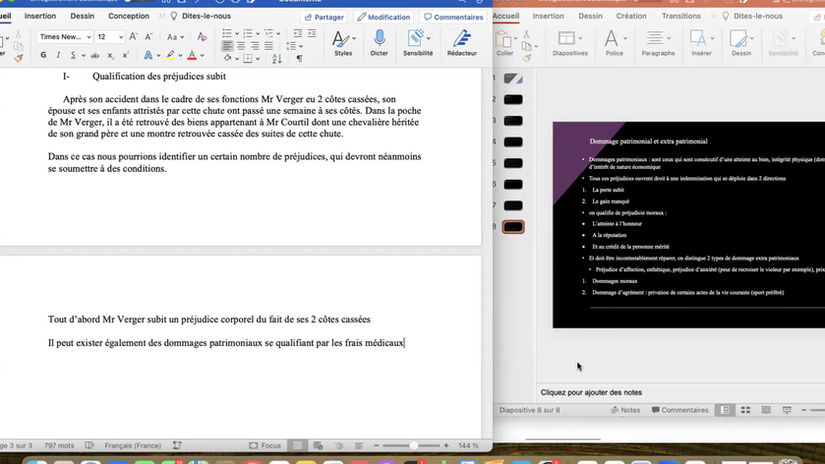Start PowerPoint slideshow from status bar
The height and width of the screenshot is (464, 825).
pyautogui.click(x=787, y=410)
